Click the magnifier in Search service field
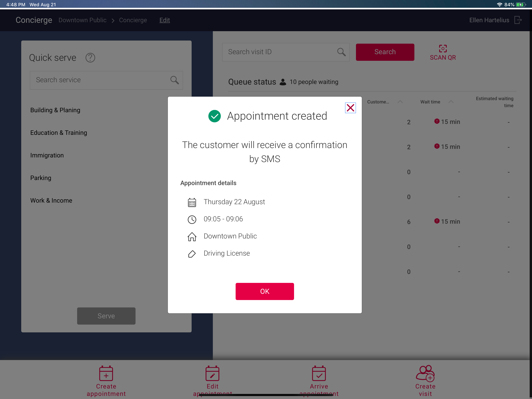This screenshot has width=532, height=399. point(175,80)
